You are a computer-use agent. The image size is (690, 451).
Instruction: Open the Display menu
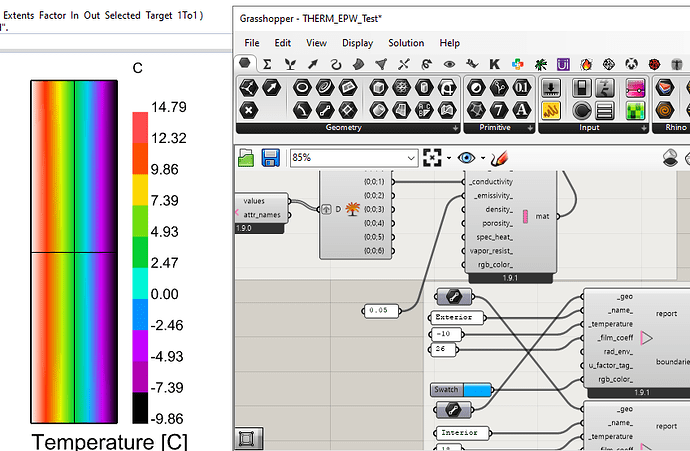point(357,43)
